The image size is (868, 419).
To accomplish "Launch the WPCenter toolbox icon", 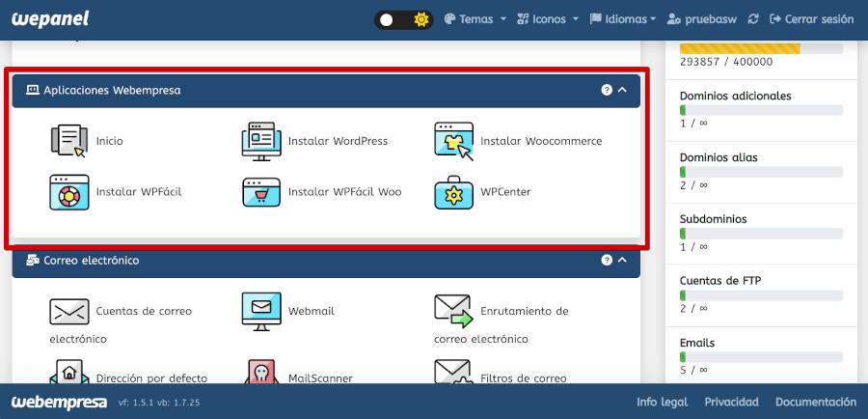I will 454,192.
